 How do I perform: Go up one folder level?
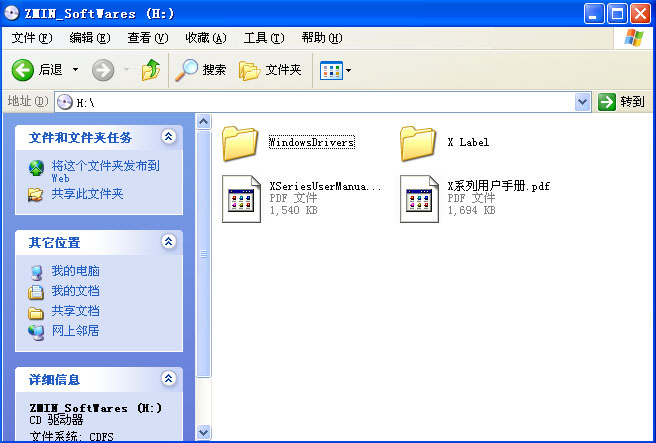[151, 69]
